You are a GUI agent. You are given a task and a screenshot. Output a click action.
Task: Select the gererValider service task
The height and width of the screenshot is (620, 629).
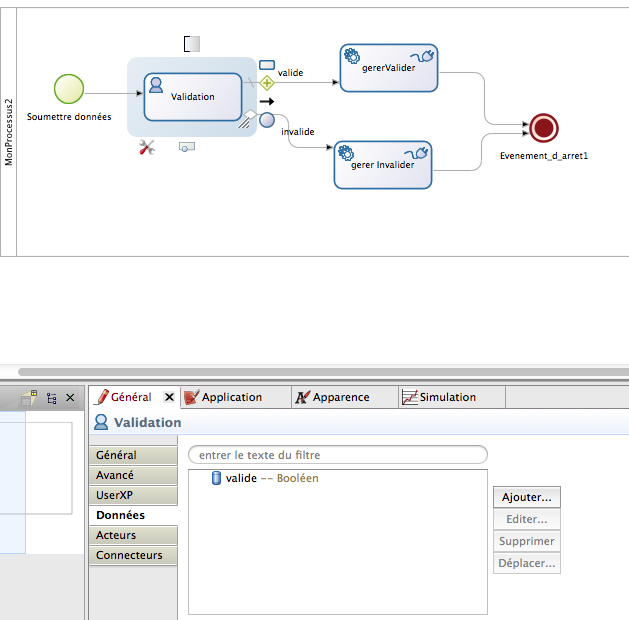pos(389,68)
